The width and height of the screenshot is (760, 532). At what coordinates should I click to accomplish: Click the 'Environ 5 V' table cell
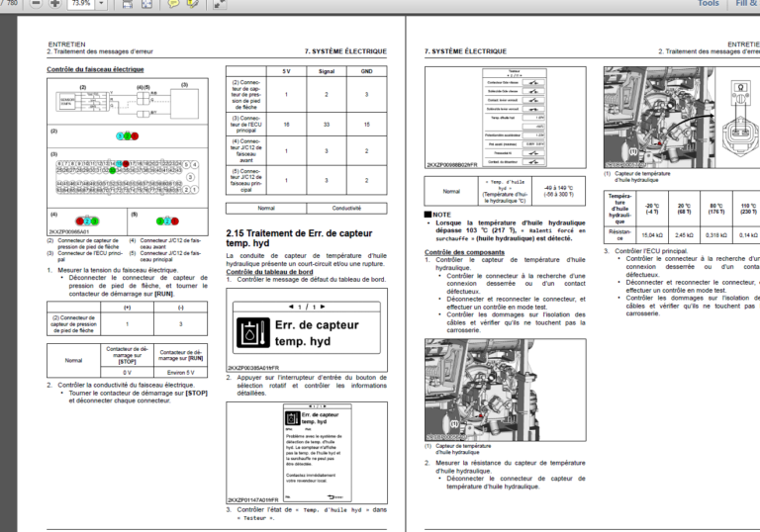click(x=180, y=373)
